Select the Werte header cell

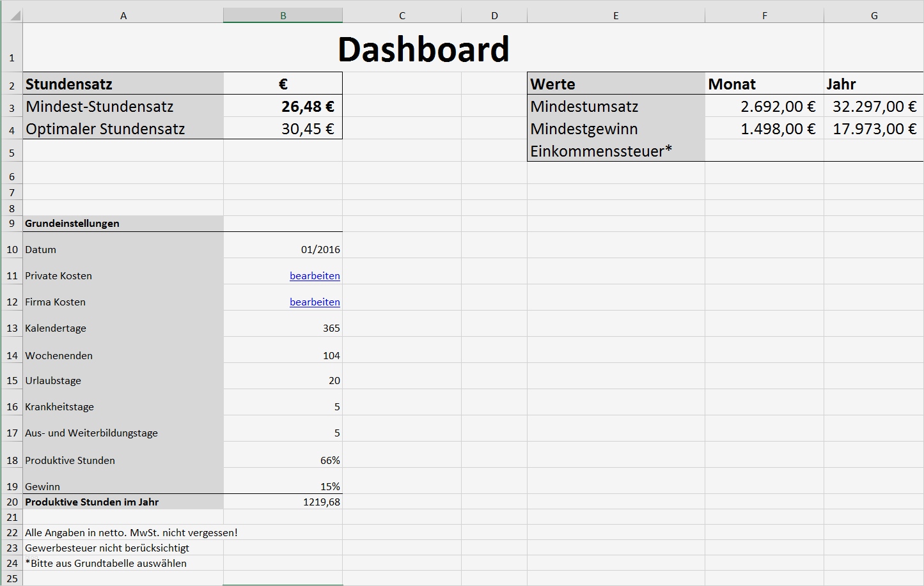616,84
